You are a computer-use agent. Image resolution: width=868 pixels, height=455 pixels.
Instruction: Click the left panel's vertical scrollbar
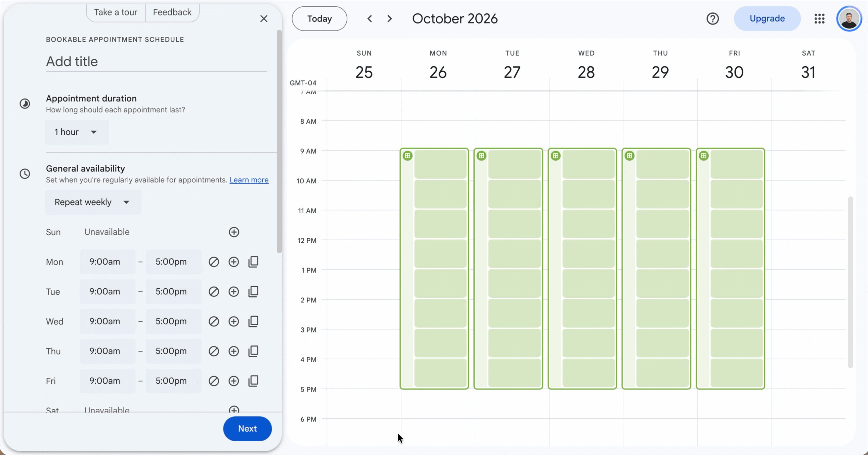click(279, 142)
